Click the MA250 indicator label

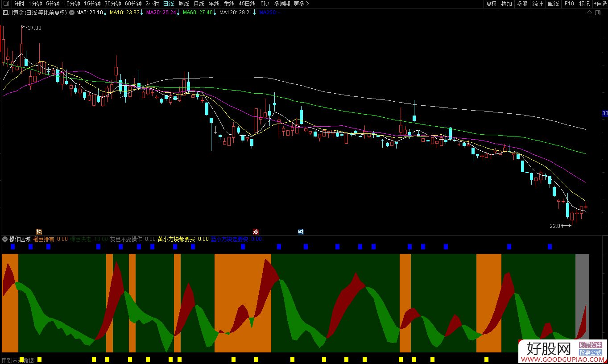pyautogui.click(x=269, y=12)
